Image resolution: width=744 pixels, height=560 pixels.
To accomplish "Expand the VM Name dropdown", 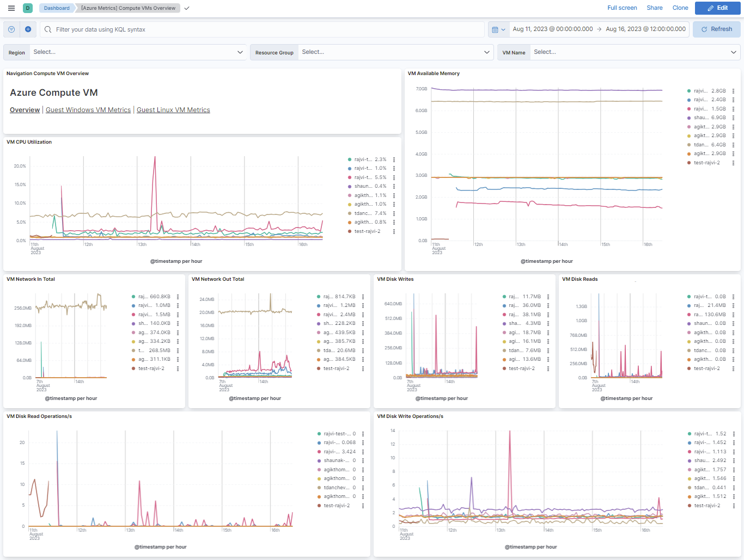I will pyautogui.click(x=733, y=52).
